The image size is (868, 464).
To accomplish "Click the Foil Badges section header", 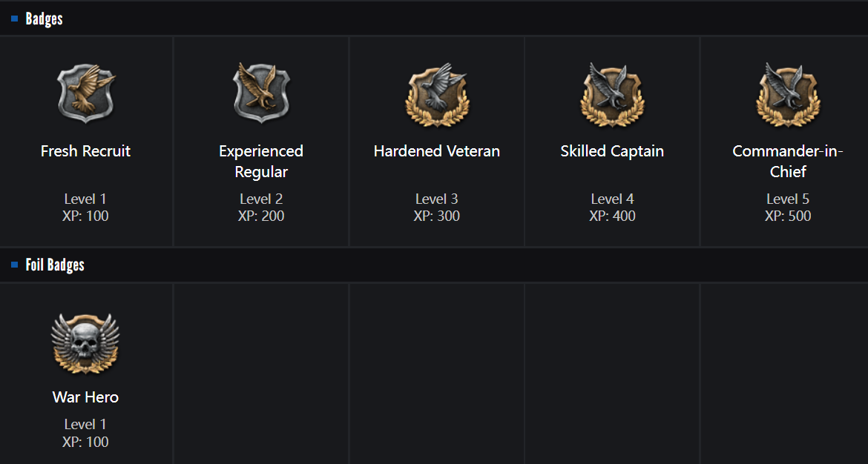I will (x=55, y=265).
